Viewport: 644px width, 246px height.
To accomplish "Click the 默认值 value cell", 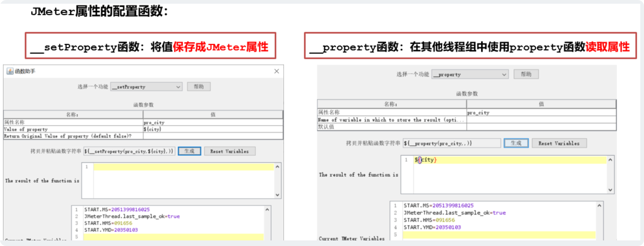I will coord(541,127).
